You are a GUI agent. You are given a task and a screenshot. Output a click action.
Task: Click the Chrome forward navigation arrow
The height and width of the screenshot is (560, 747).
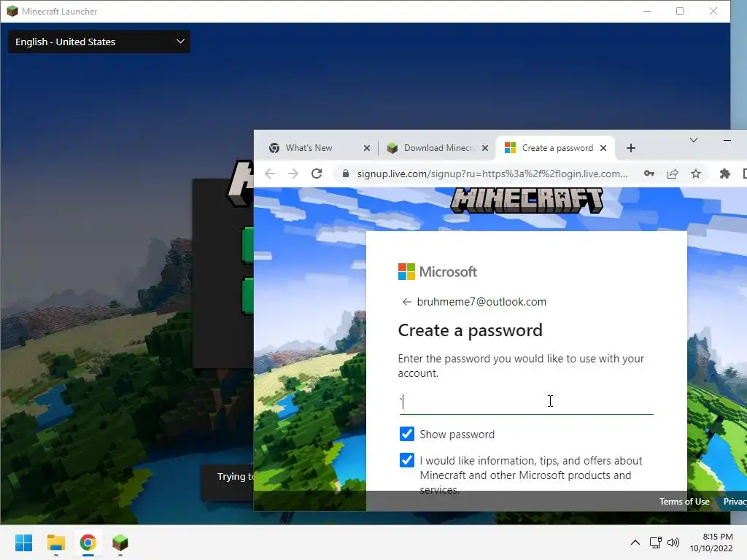coord(293,174)
